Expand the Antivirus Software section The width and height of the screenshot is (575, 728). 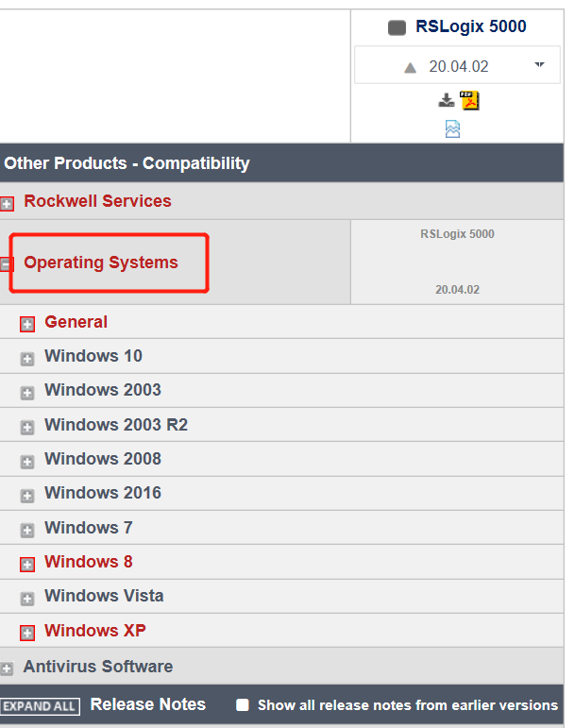click(x=7, y=669)
